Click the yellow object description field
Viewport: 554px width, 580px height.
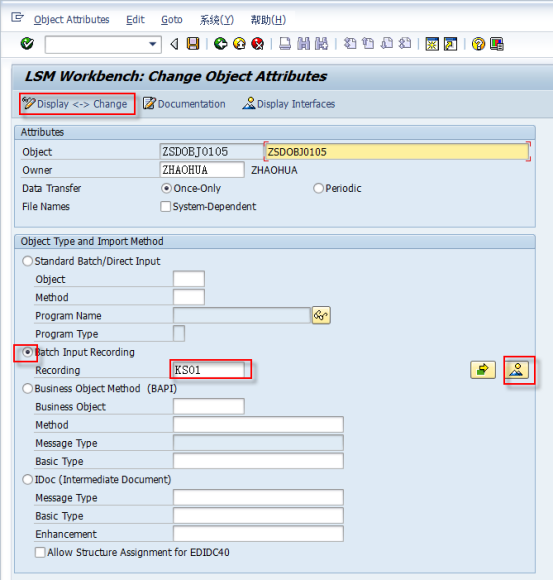pyautogui.click(x=397, y=152)
